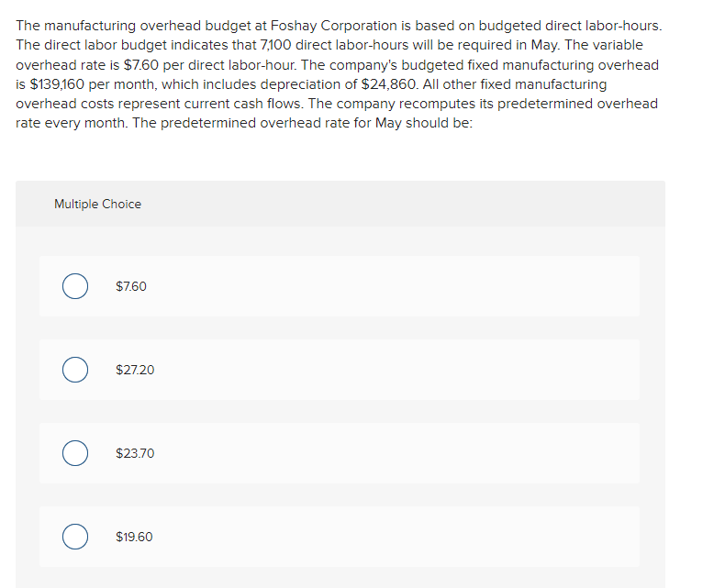Select the $7.60 radio button

pyautogui.click(x=75, y=287)
